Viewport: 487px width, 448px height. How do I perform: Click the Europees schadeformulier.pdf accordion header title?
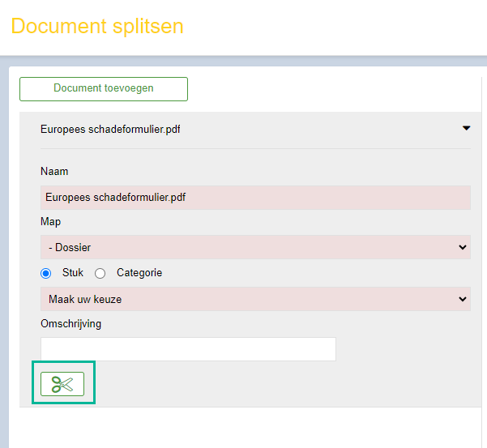point(110,129)
